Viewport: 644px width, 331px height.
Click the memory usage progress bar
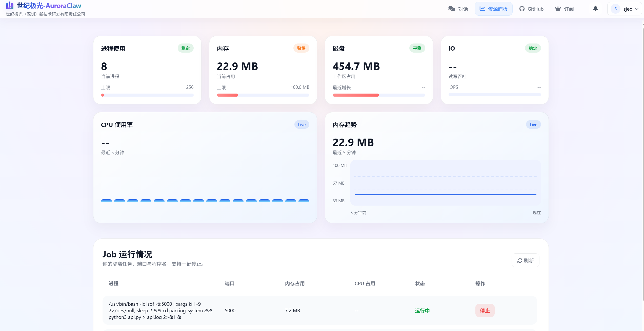[x=263, y=95]
